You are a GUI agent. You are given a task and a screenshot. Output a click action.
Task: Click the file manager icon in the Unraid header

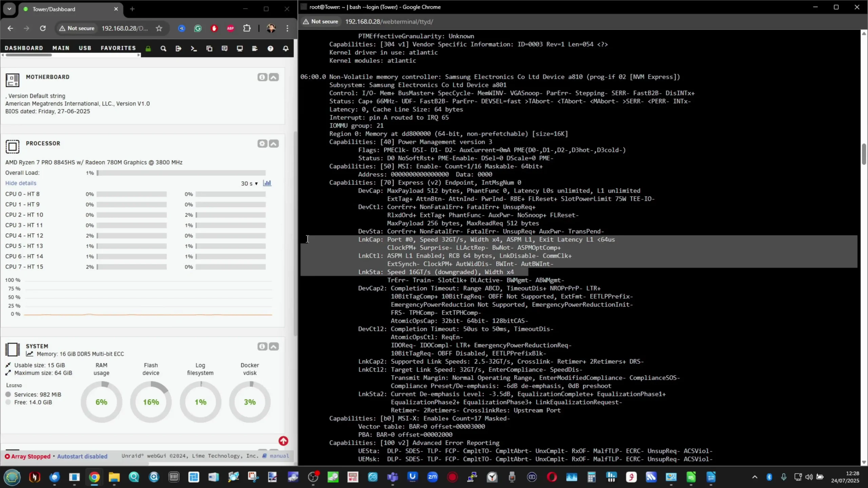click(209, 48)
